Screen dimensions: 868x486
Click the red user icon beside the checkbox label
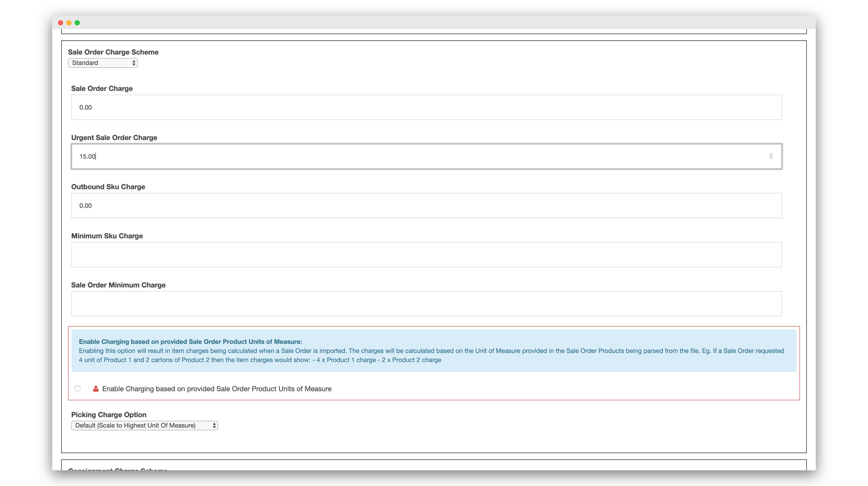click(x=96, y=388)
